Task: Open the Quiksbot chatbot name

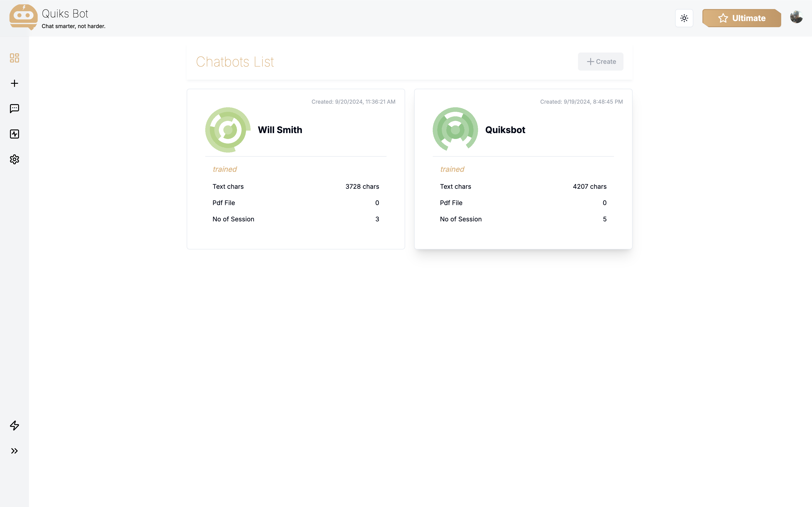Action: [x=505, y=130]
